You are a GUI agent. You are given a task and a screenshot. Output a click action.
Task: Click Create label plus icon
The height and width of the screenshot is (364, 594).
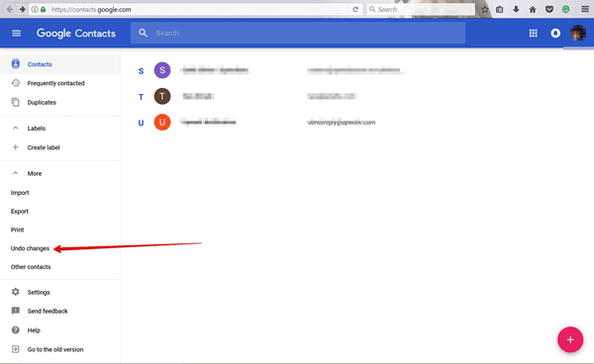(16, 147)
